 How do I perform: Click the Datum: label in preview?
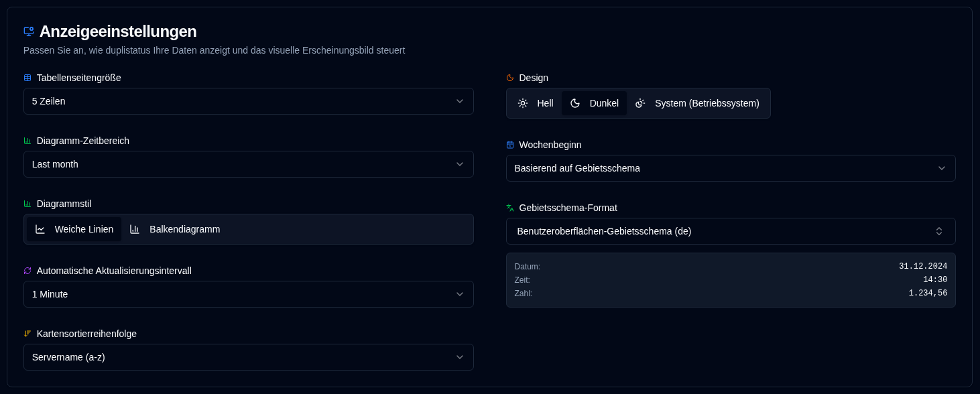pos(528,267)
